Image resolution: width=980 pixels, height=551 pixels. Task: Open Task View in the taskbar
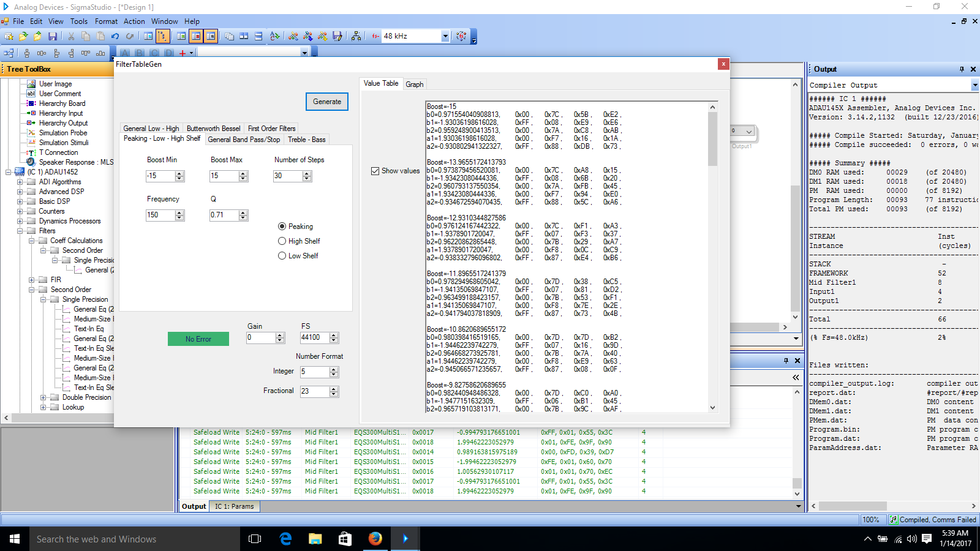click(x=255, y=539)
